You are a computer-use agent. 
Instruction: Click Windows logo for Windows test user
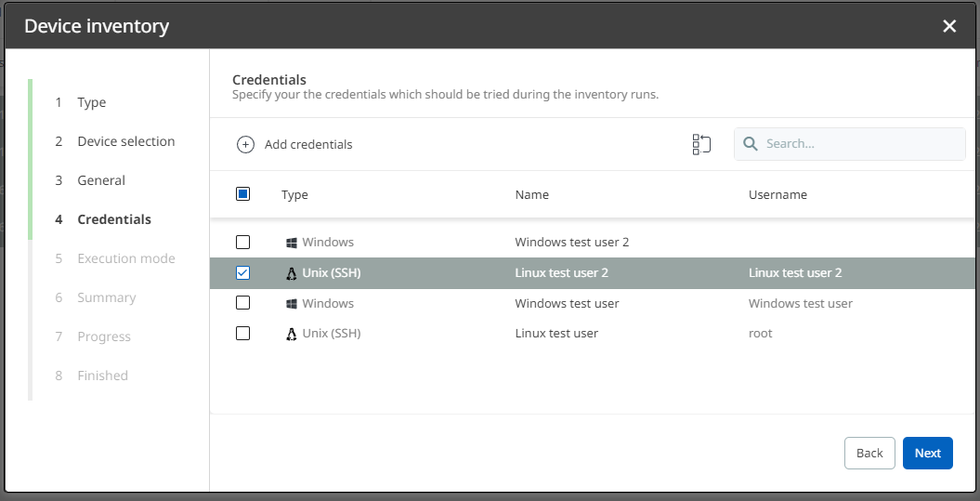tap(292, 304)
